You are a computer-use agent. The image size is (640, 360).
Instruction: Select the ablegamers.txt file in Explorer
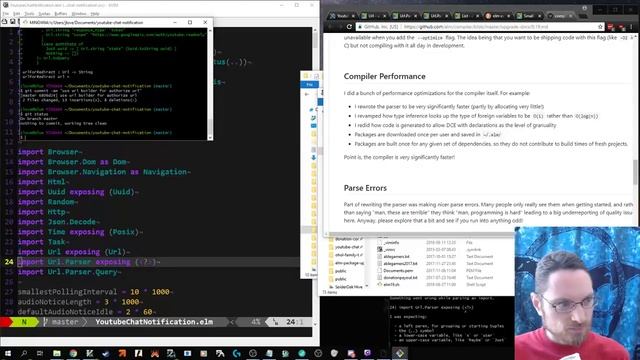(x=396, y=257)
